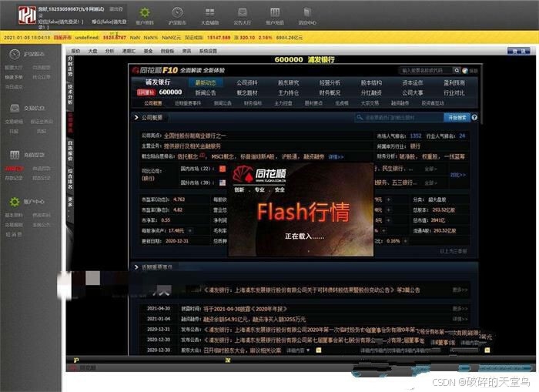Expand the 详情>> link in company overview
The image size is (539, 392).
(x=335, y=156)
